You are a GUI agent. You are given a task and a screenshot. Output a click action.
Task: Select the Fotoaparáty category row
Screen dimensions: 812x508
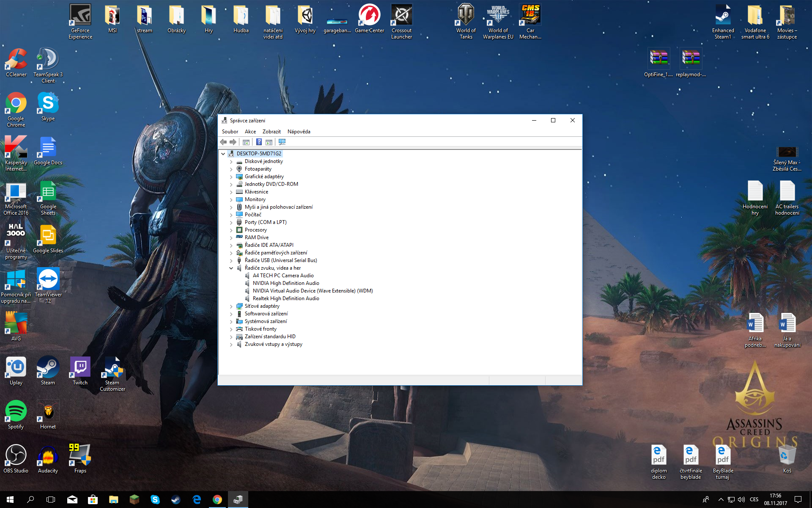(x=258, y=169)
